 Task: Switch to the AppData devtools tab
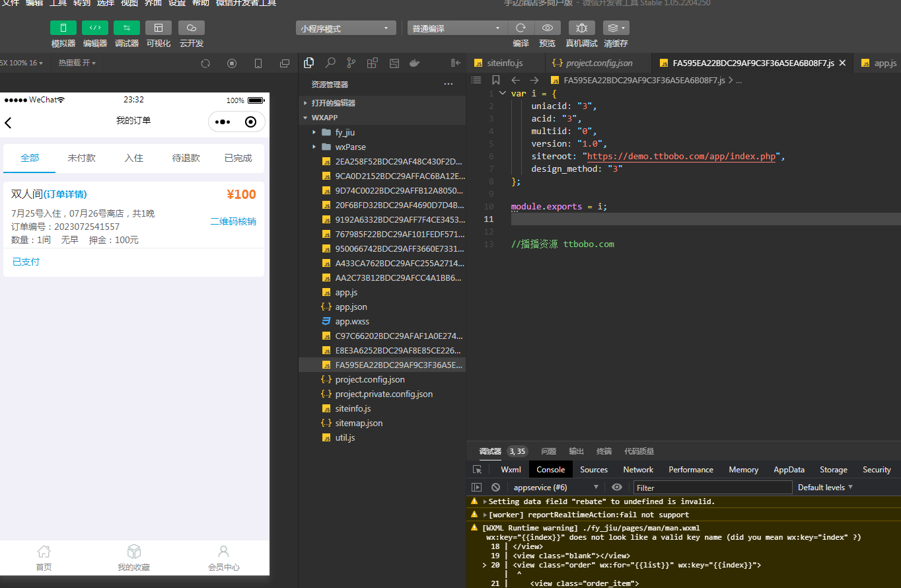[789, 470]
